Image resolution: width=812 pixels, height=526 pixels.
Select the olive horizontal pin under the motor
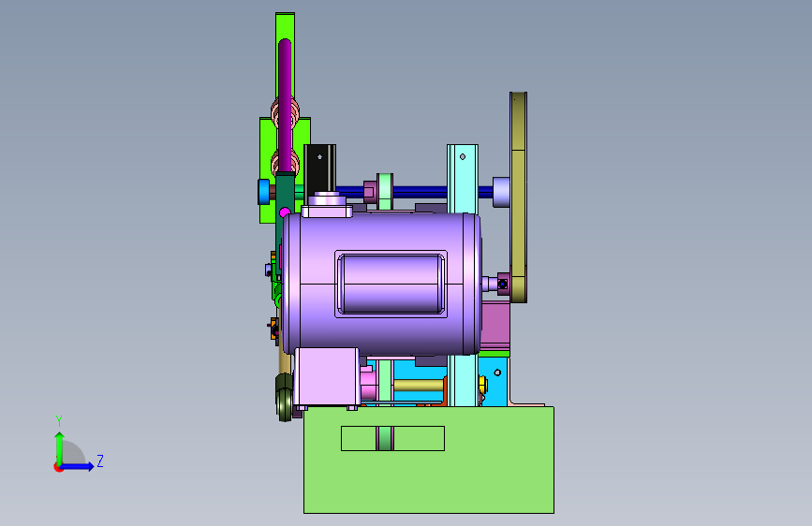click(x=419, y=386)
